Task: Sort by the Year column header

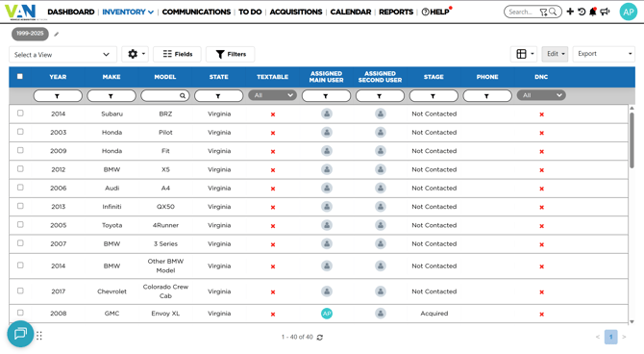Action: point(58,77)
